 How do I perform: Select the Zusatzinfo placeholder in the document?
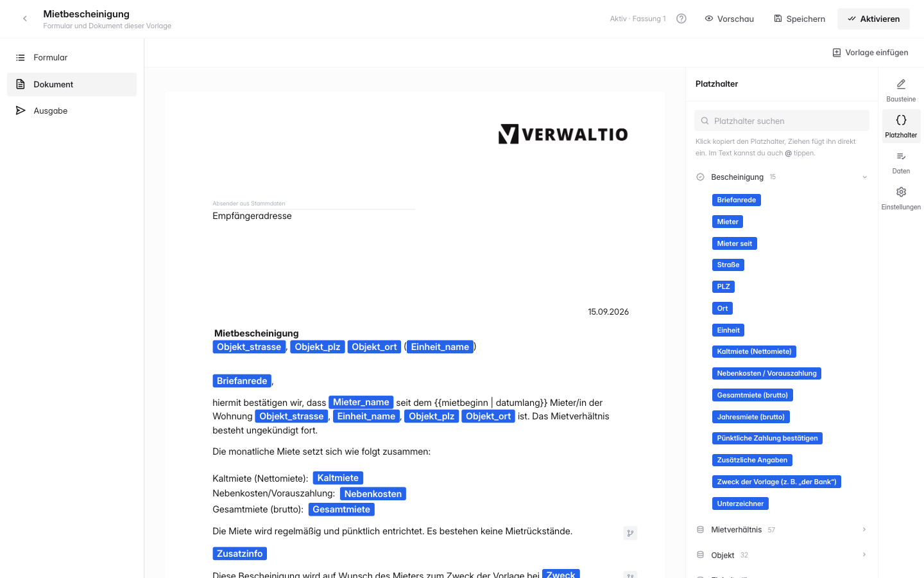click(x=240, y=554)
